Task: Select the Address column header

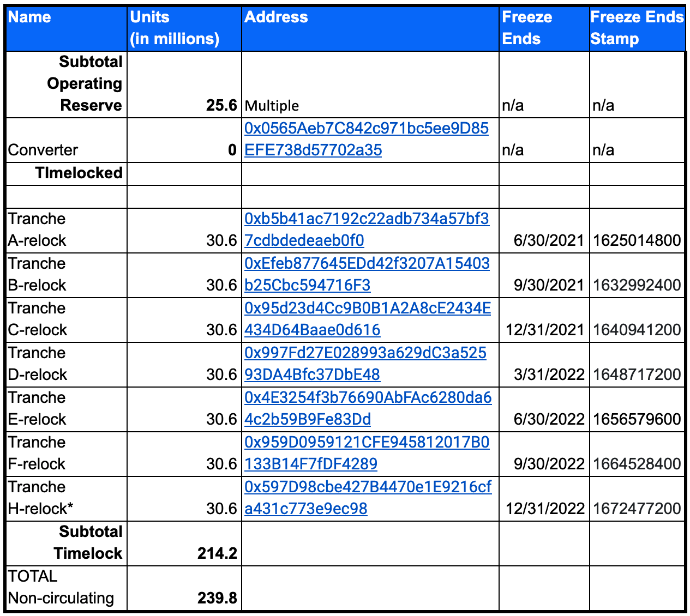Action: (370, 28)
